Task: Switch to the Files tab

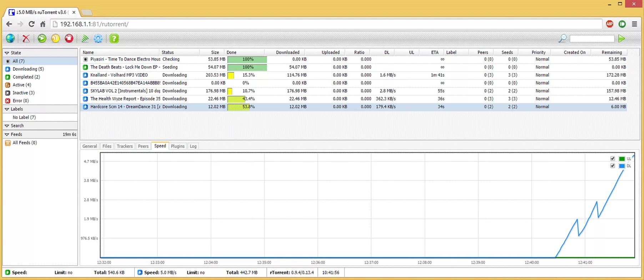Action: tap(107, 146)
